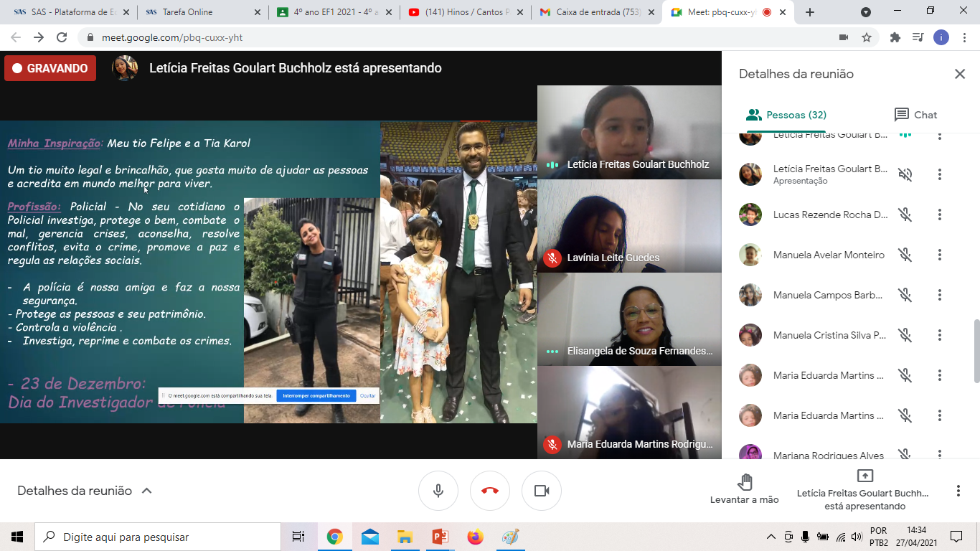Close the Detalhes da reunião side panel
This screenshot has height=551, width=980.
pyautogui.click(x=960, y=74)
